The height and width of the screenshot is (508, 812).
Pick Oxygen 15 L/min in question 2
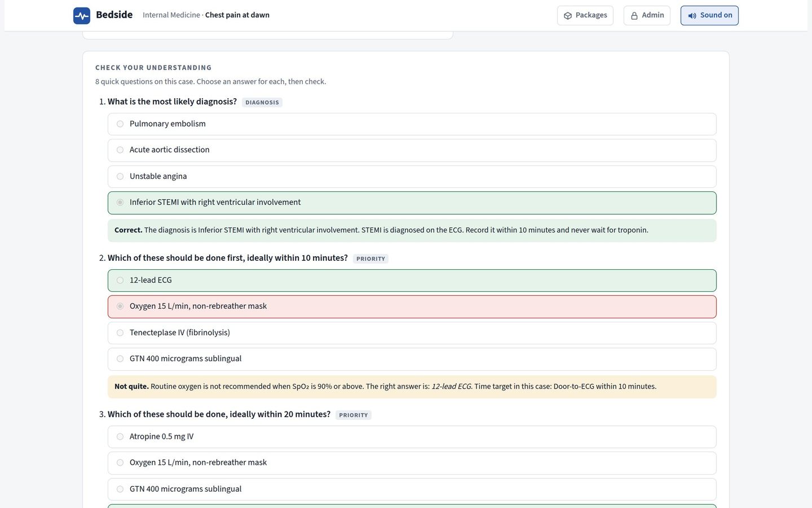pos(412,306)
